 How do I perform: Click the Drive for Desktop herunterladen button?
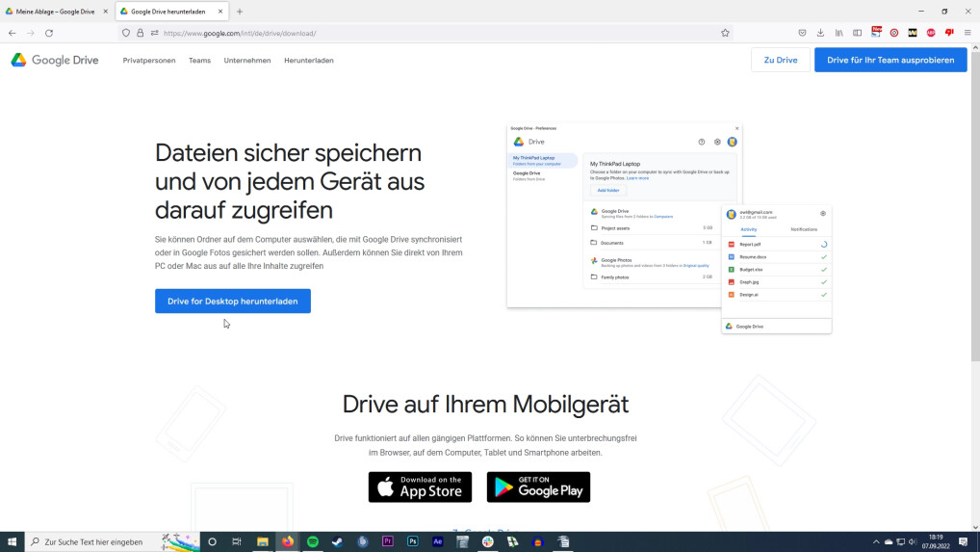tap(232, 302)
